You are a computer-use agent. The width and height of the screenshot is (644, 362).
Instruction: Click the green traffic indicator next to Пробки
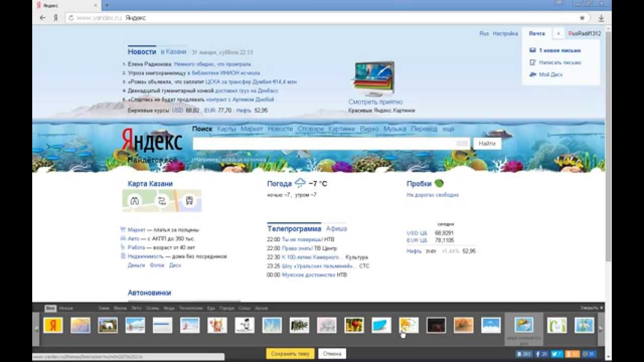[x=439, y=184]
